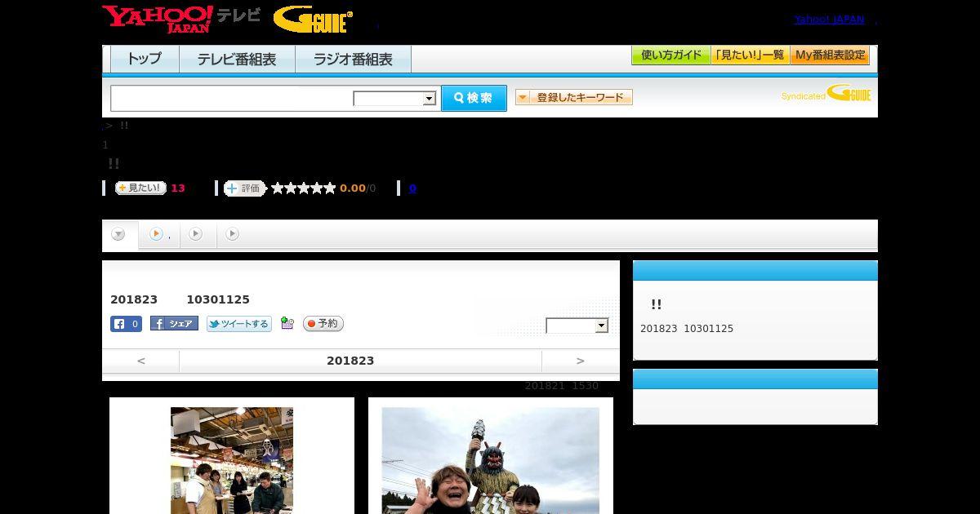This screenshot has width=980, height=514.
Task: Click the 評価 plus rating button
Action: coord(245,188)
